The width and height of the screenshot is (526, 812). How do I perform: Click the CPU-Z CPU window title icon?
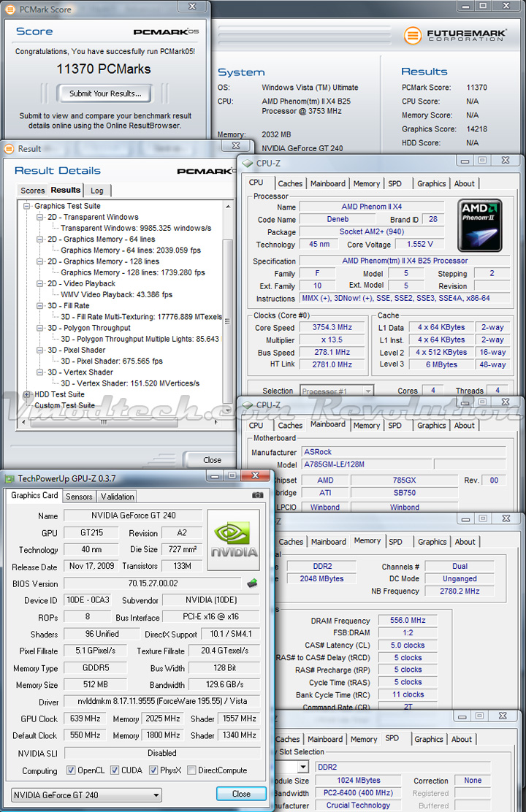(247, 163)
